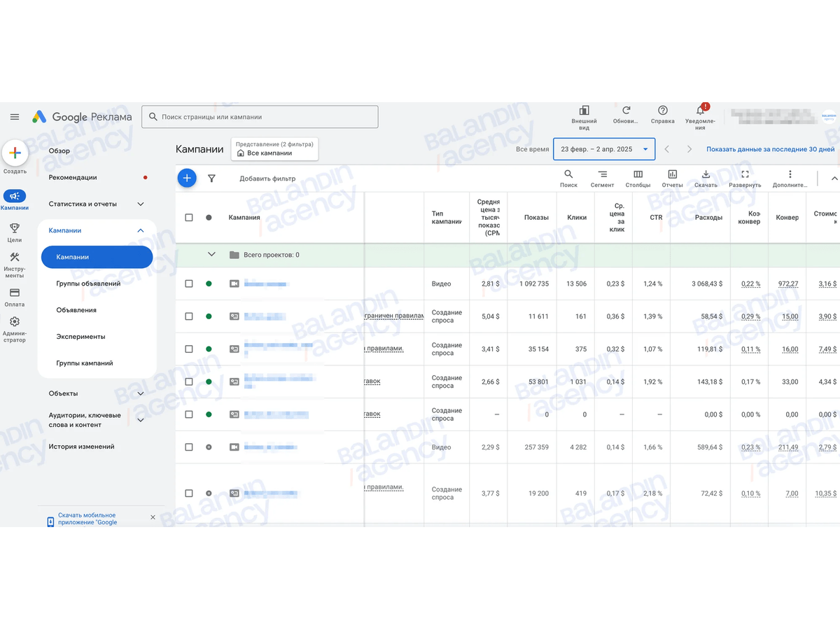840x630 pixels.
Task: Open the Сегмент tool
Action: 602,174
